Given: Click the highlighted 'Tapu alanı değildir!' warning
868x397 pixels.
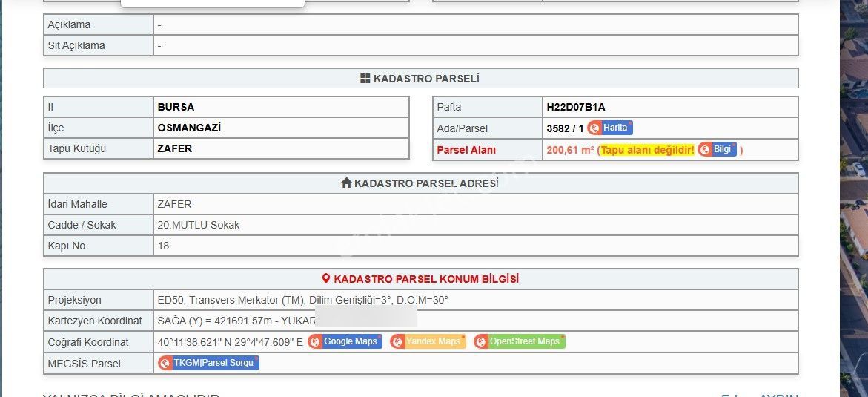Looking at the screenshot, I should click(647, 150).
